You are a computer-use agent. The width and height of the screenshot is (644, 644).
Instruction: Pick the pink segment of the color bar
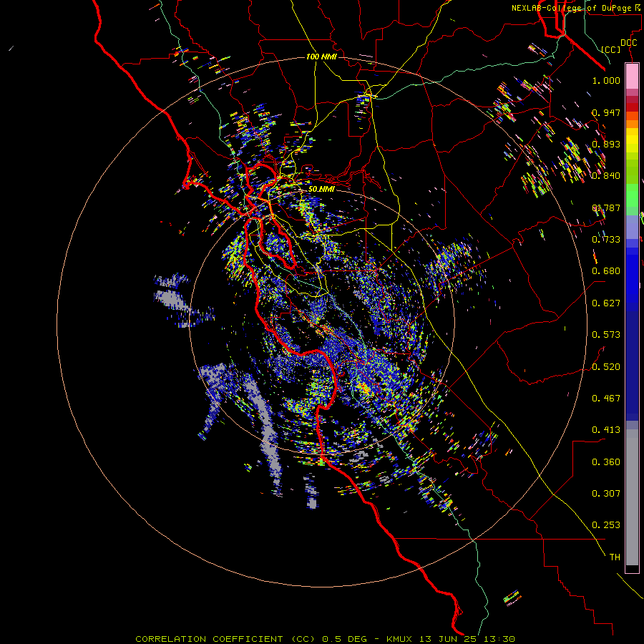point(632,77)
